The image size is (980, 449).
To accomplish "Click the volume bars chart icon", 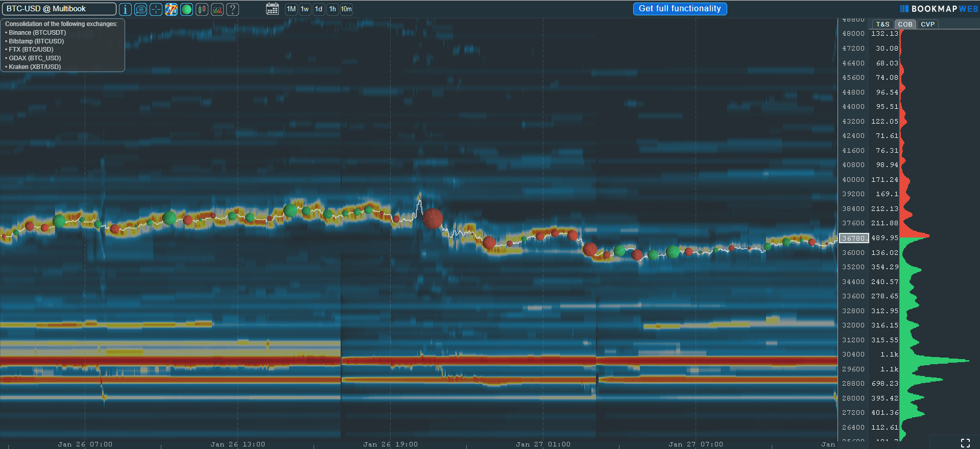I will point(217,9).
